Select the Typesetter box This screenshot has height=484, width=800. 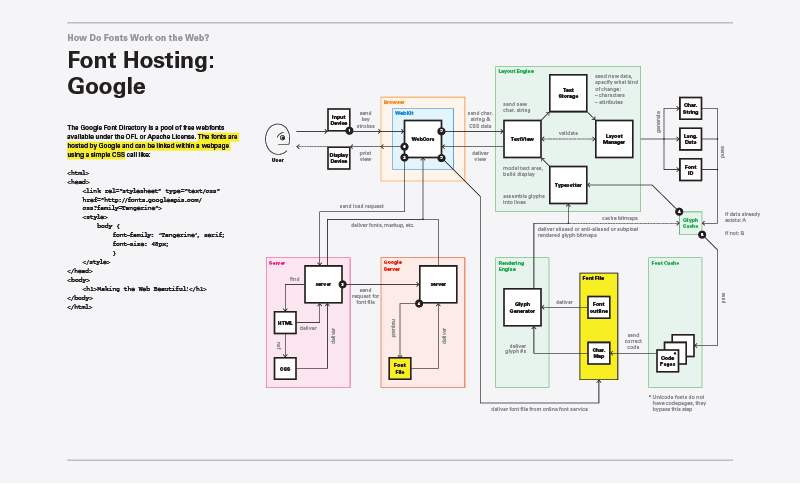pos(568,185)
